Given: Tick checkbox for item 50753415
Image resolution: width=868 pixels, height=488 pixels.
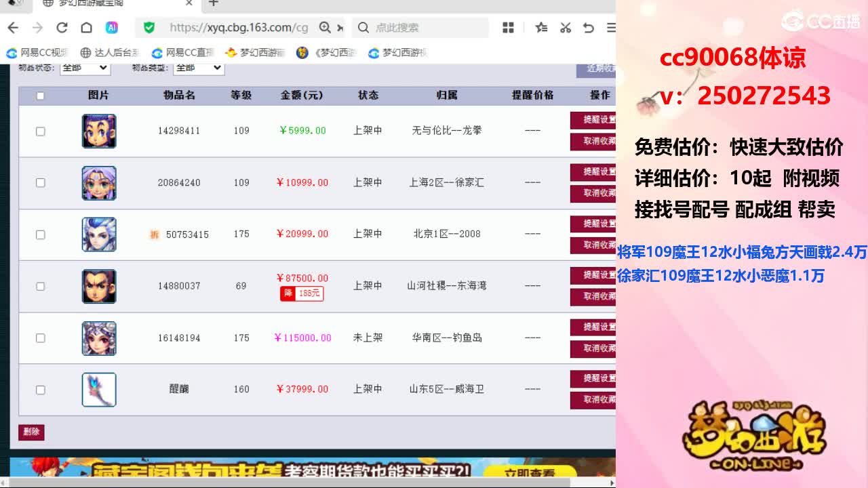Looking at the screenshot, I should click(40, 235).
